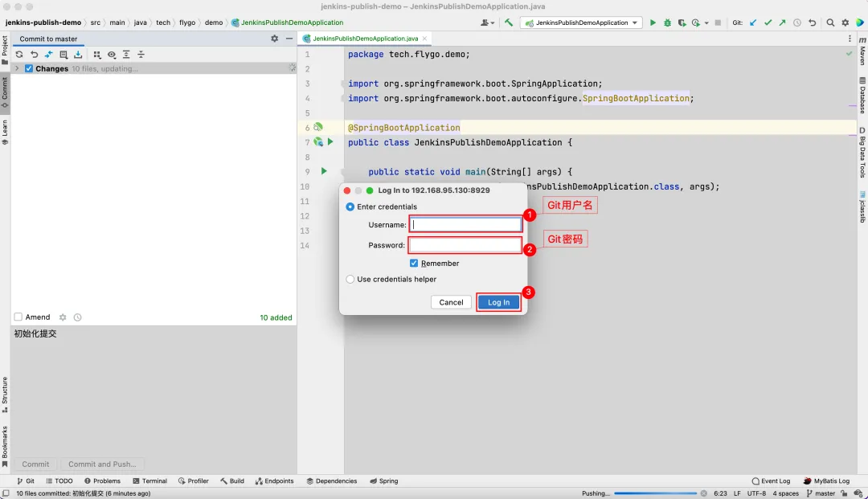Run with coverage icon in toolbar
This screenshot has width=868, height=499.
682,22
